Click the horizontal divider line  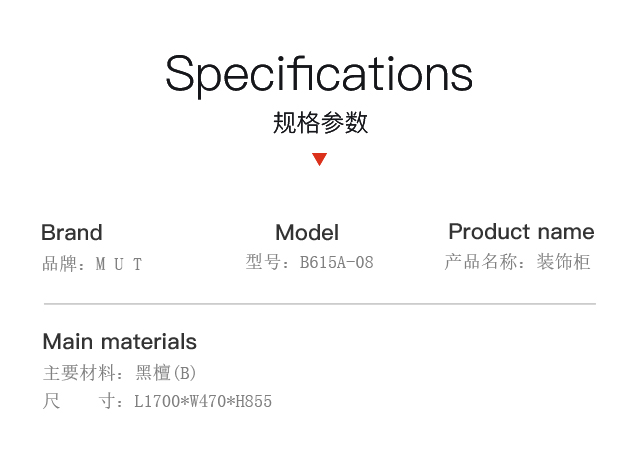pos(320,304)
